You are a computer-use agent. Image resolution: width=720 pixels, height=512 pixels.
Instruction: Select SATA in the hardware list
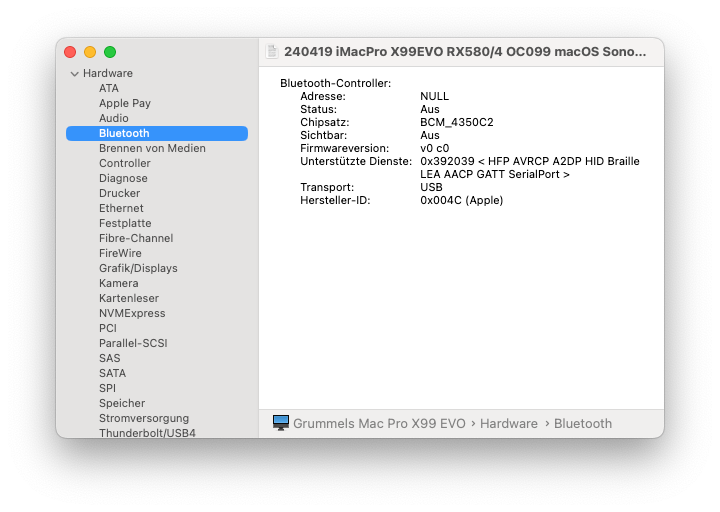[x=112, y=373]
